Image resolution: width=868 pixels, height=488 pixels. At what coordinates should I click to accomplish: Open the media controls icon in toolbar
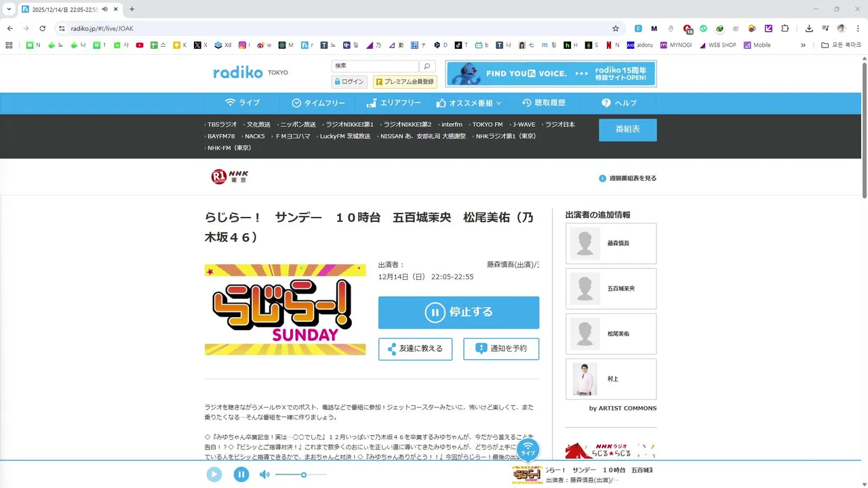point(825,28)
